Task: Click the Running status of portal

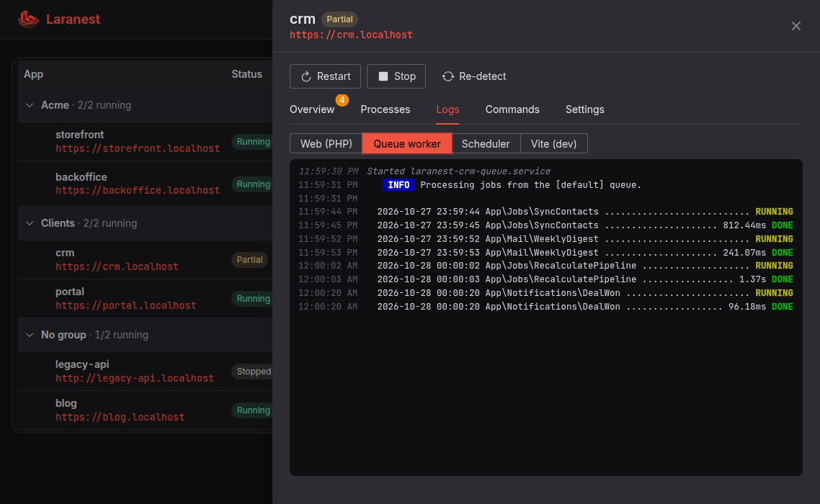Action: pos(253,299)
